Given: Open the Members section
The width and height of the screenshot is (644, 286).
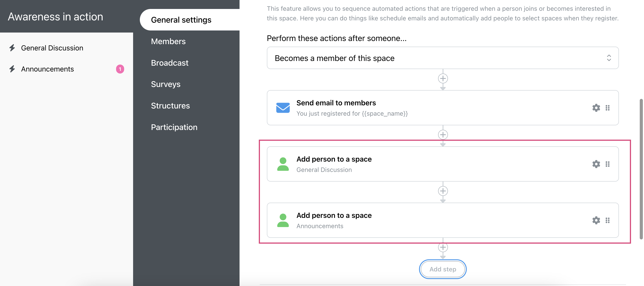Looking at the screenshot, I should tap(168, 41).
